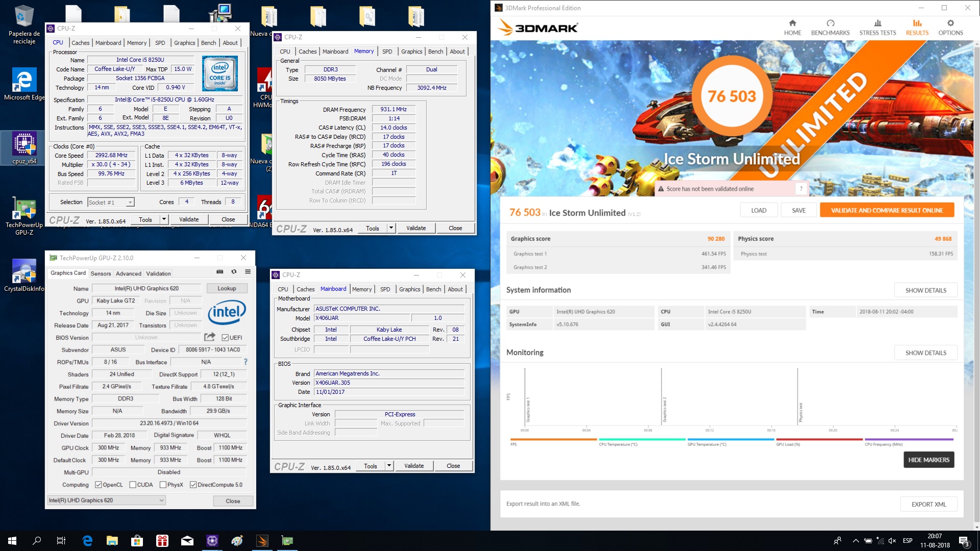Open Microsoft Store from taskbar
Image resolution: width=980 pixels, height=551 pixels.
coord(137,541)
